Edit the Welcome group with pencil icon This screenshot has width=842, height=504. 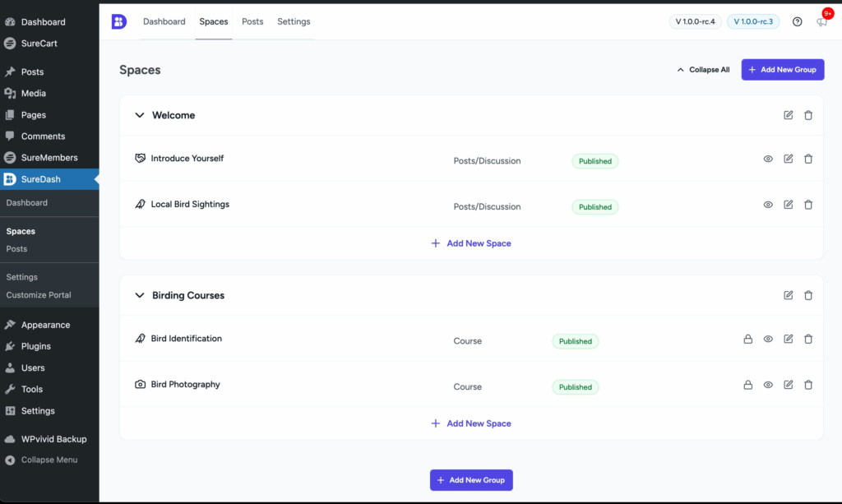point(789,115)
